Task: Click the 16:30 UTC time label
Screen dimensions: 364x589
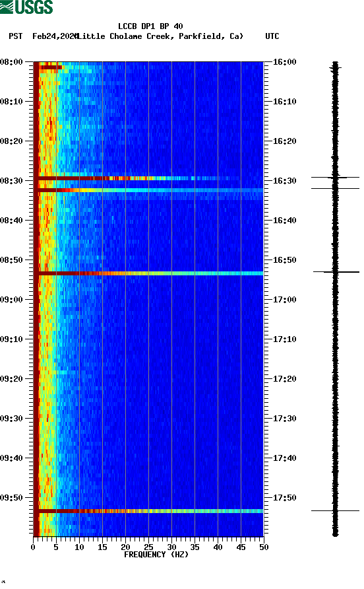Action: click(x=284, y=181)
